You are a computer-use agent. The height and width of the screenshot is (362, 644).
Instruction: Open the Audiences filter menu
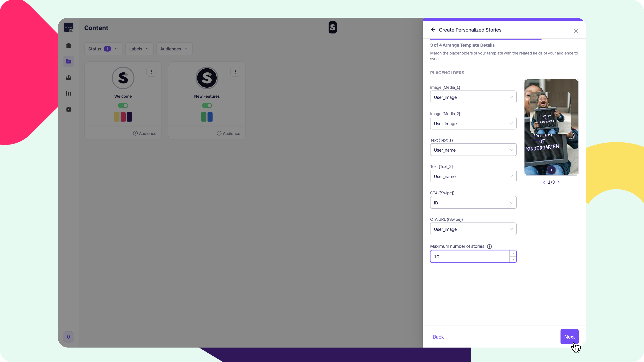click(174, 49)
